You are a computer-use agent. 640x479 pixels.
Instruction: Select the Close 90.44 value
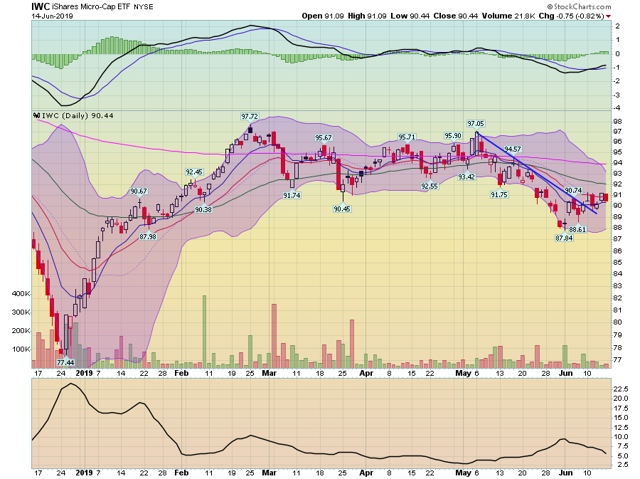[455, 16]
